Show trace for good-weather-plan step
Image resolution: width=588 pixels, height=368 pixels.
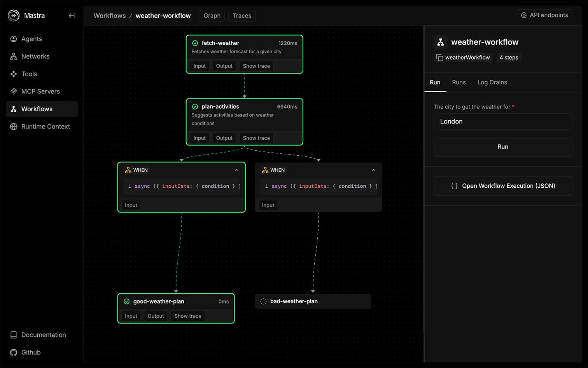[x=188, y=316]
